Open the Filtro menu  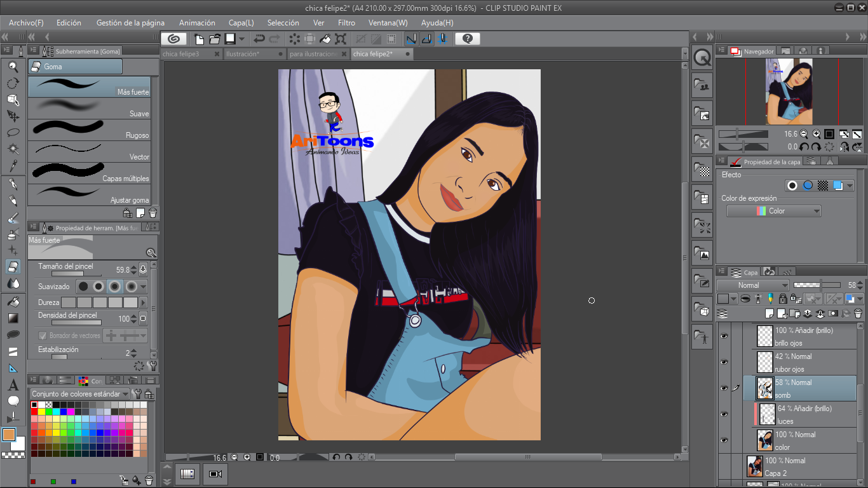click(346, 22)
